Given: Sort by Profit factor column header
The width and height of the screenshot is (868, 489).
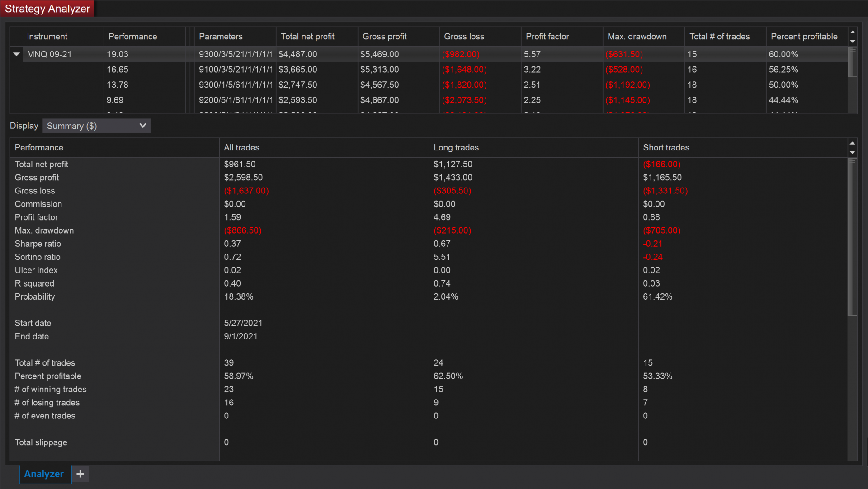Looking at the screenshot, I should [547, 37].
